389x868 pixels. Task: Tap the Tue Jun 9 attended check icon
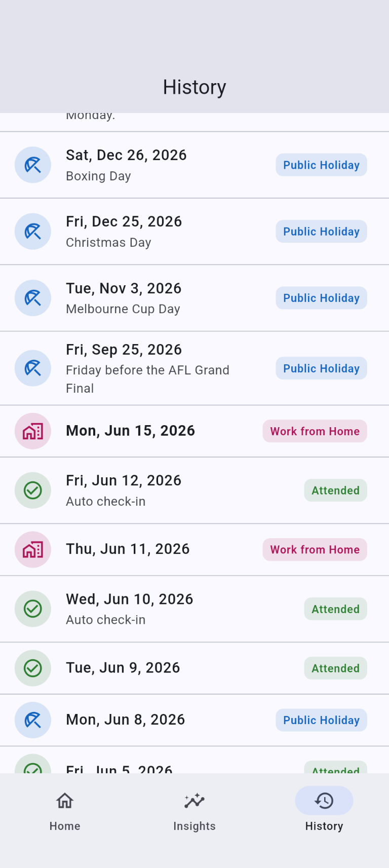coord(33,668)
